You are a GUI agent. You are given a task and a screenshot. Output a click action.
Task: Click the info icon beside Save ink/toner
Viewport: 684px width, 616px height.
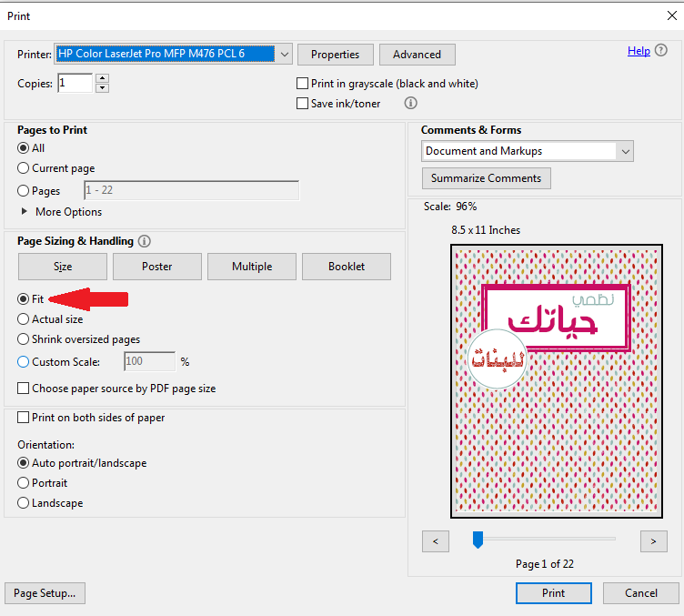pos(410,104)
